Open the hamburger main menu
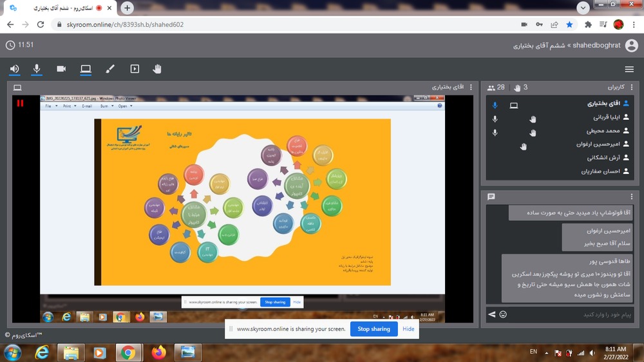The image size is (644, 362). click(629, 70)
